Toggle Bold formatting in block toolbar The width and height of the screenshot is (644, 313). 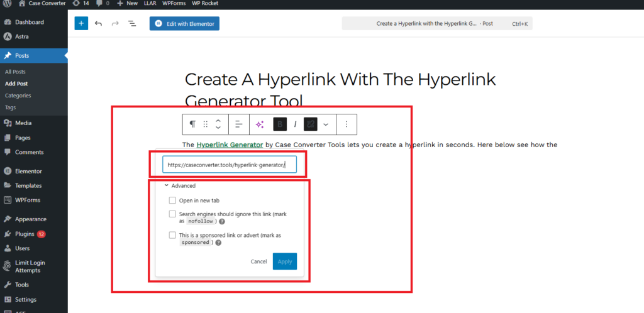(x=280, y=124)
